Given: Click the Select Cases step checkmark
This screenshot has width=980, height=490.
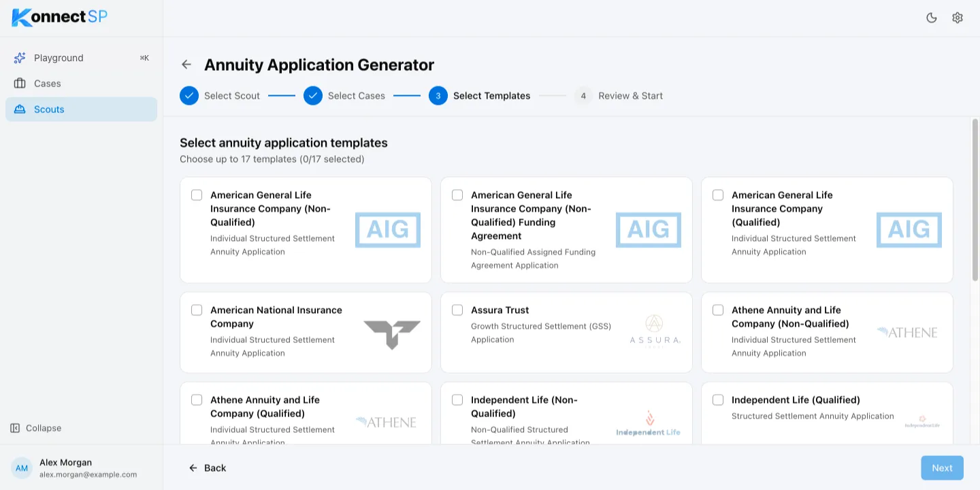Looking at the screenshot, I should pyautogui.click(x=313, y=96).
